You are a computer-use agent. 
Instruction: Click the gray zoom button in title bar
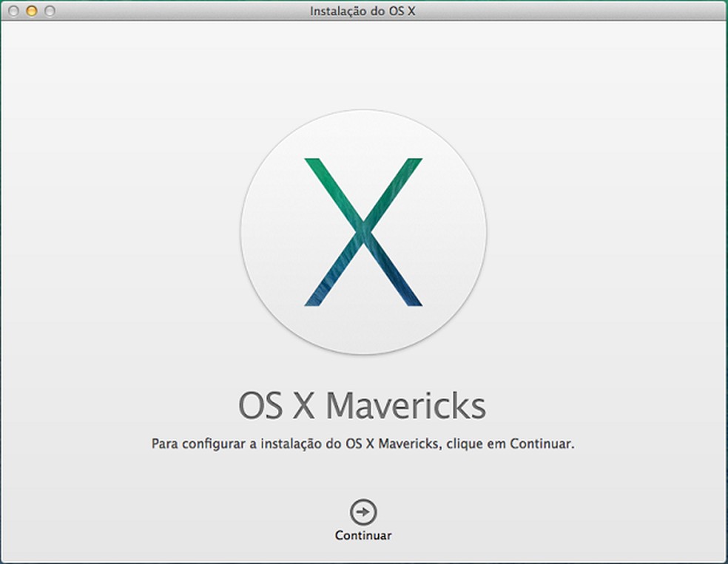(50, 11)
